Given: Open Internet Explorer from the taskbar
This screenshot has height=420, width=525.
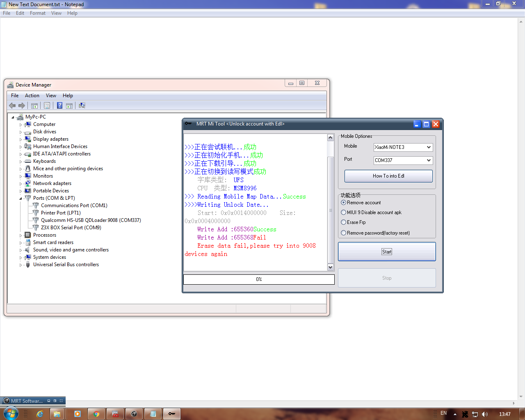Looking at the screenshot, I should click(x=40, y=414).
